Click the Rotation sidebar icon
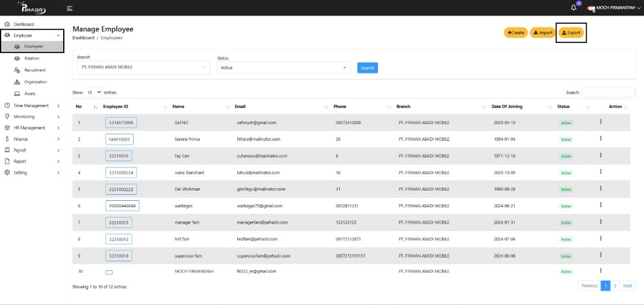This screenshot has height=305, width=644. [x=17, y=58]
